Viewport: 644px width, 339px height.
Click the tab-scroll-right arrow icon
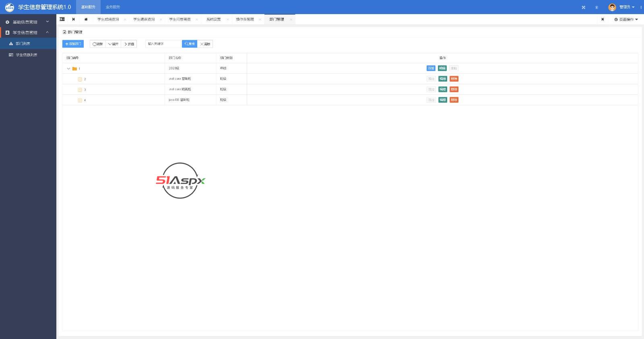tap(603, 19)
